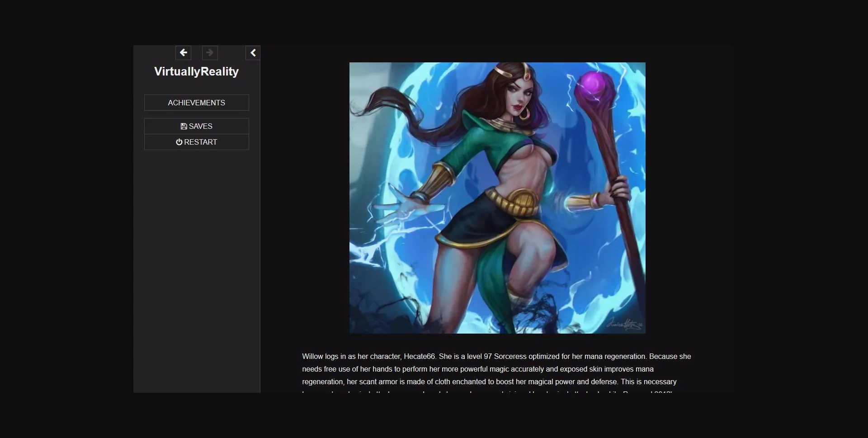This screenshot has height=438, width=868.
Task: Go back with the left arrow button
Action: point(183,53)
